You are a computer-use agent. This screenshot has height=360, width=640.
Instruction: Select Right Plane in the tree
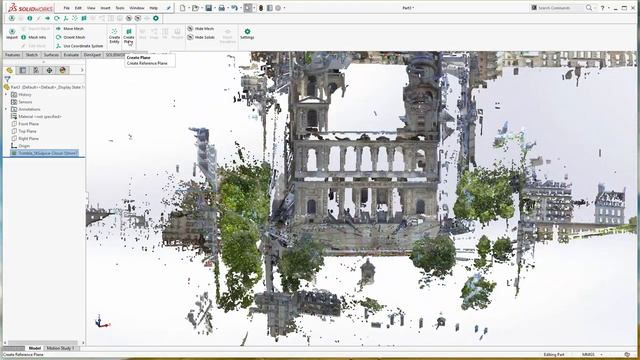25,138
